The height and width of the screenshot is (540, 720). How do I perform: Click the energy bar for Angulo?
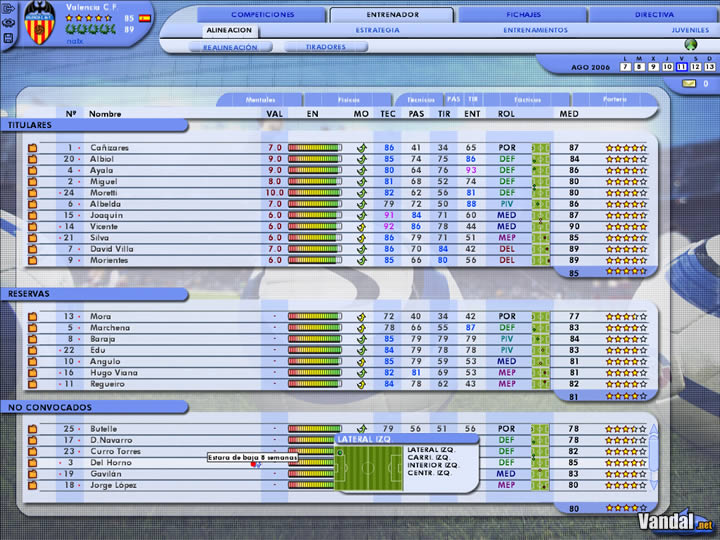tap(315, 361)
